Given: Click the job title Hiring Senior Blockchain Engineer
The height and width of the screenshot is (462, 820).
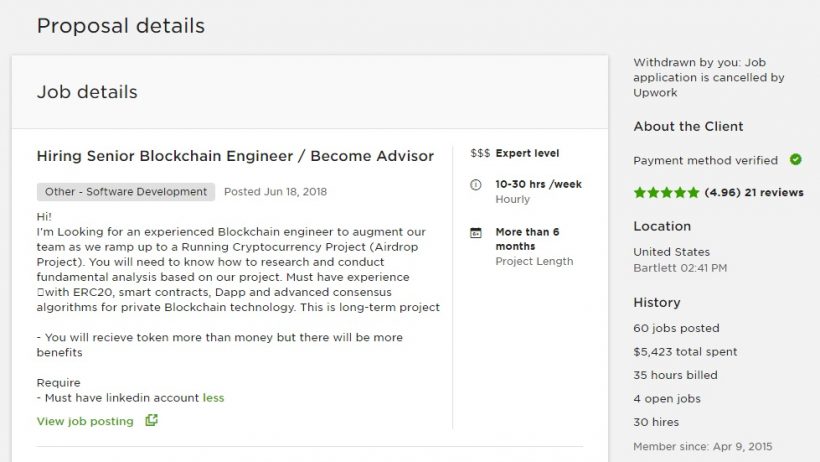Looking at the screenshot, I should coord(235,156).
